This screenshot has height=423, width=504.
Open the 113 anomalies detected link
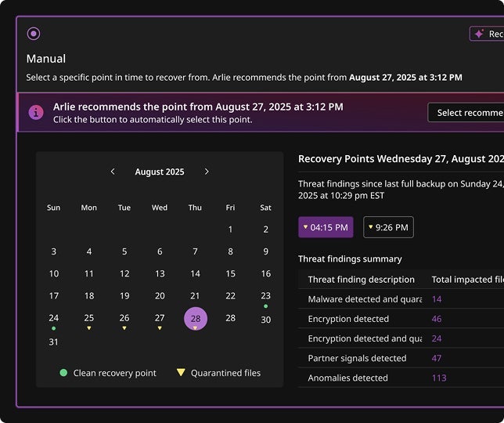(439, 378)
